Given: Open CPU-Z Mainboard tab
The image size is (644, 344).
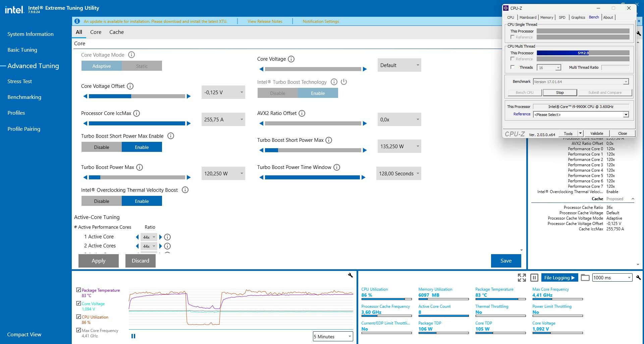Looking at the screenshot, I should (x=528, y=17).
